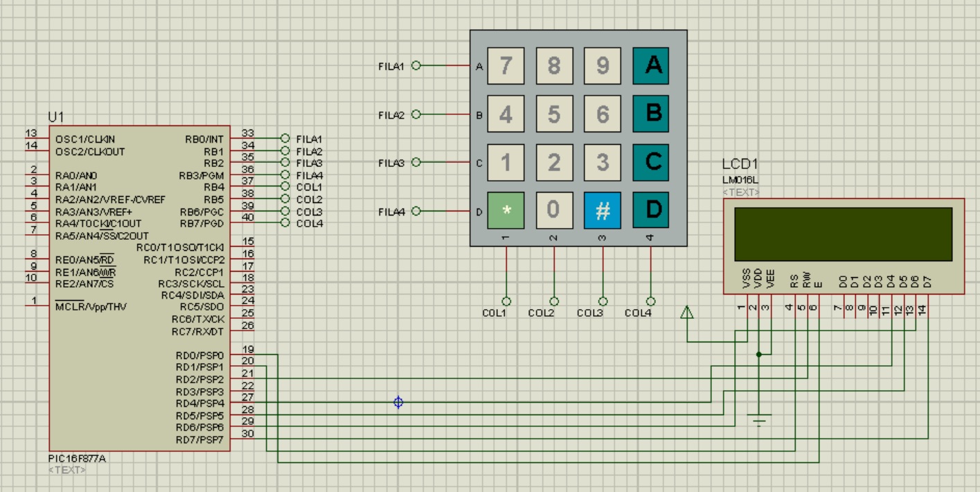Viewport: 980px width, 492px height.
Task: Click pin number 30 on the PIC
Action: 249,434
